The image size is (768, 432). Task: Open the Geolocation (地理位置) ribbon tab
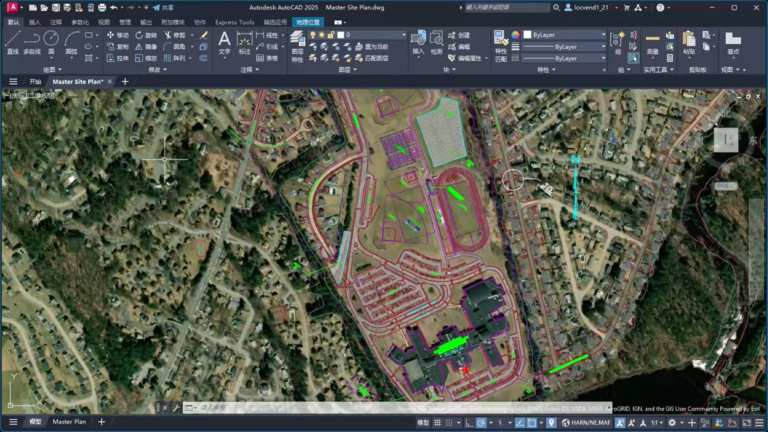coord(308,22)
